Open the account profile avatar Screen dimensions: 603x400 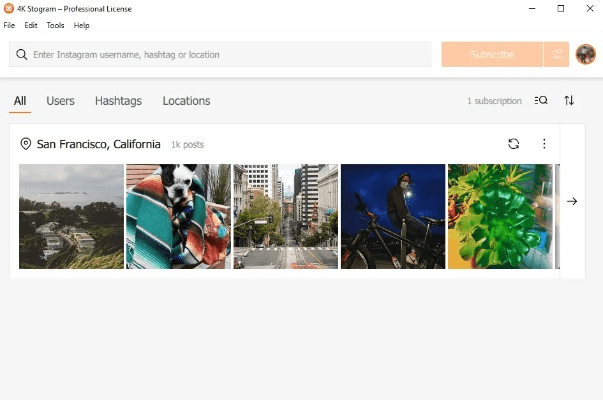pyautogui.click(x=585, y=54)
